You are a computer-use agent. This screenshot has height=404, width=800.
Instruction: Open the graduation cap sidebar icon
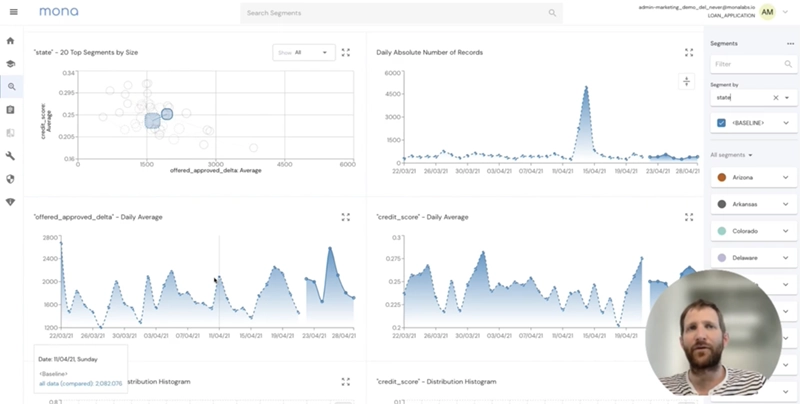10,64
